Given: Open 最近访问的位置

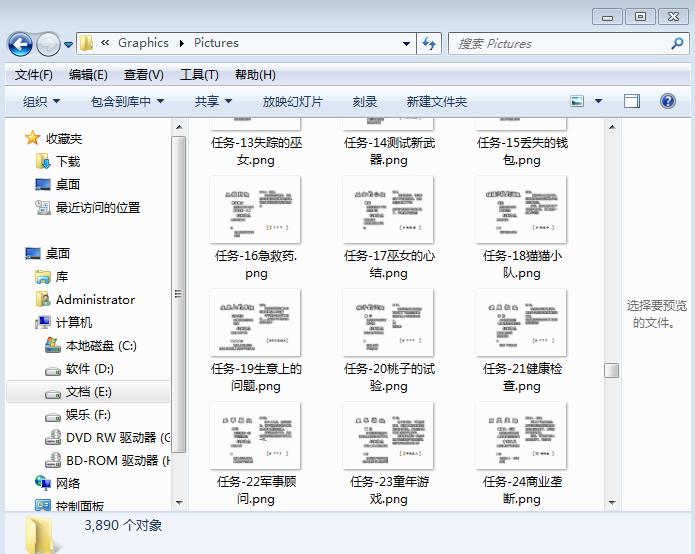Looking at the screenshot, I should point(98,207).
